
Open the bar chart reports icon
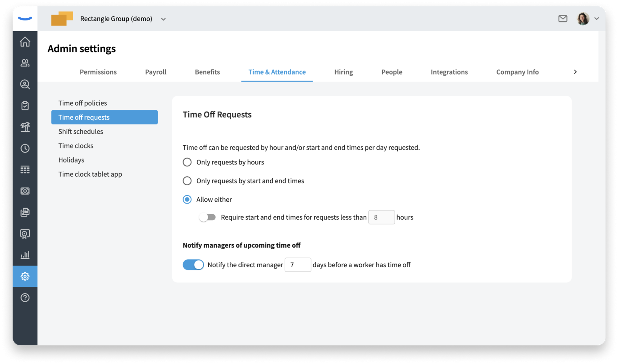pyautogui.click(x=25, y=255)
